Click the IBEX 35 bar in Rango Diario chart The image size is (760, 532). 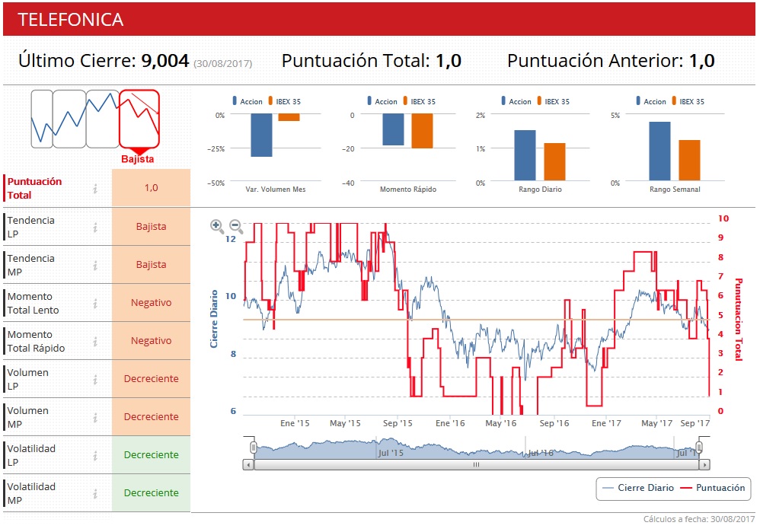(554, 162)
